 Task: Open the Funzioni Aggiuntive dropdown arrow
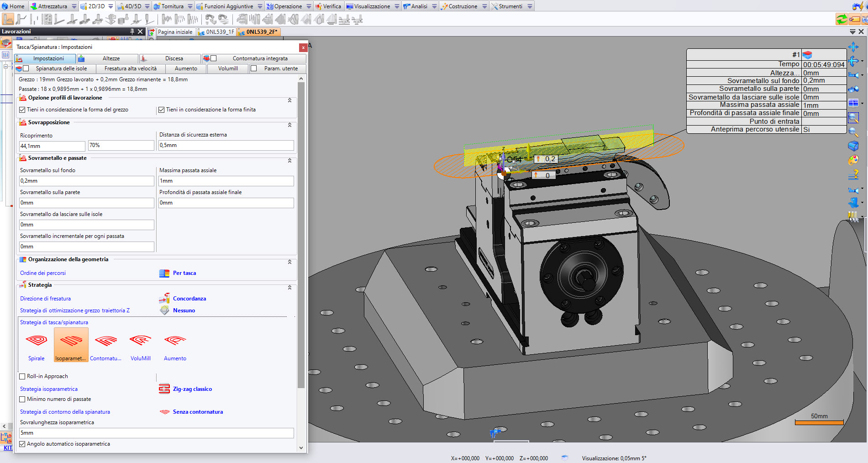tap(260, 6)
